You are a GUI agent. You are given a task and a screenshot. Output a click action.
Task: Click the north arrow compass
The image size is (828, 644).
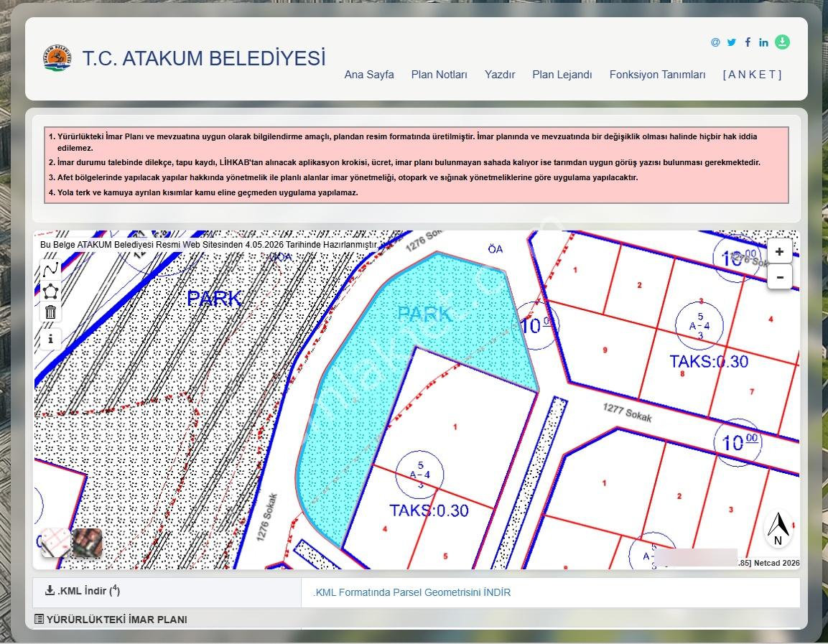click(x=778, y=529)
